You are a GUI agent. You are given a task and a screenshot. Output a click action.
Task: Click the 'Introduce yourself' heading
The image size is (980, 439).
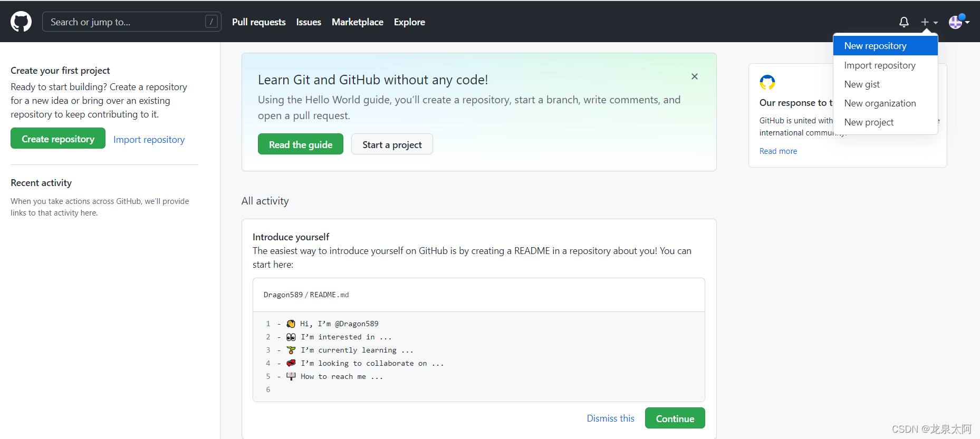coord(291,237)
